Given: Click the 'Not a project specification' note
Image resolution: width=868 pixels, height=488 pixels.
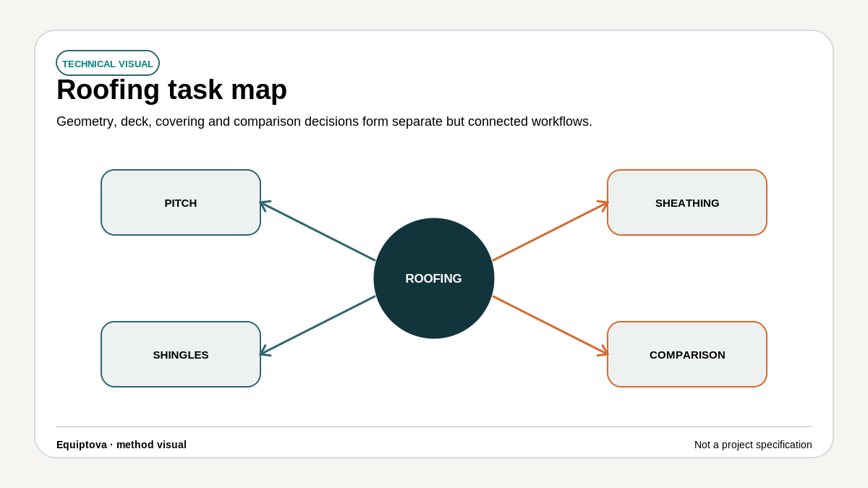Looking at the screenshot, I should coord(753,445).
